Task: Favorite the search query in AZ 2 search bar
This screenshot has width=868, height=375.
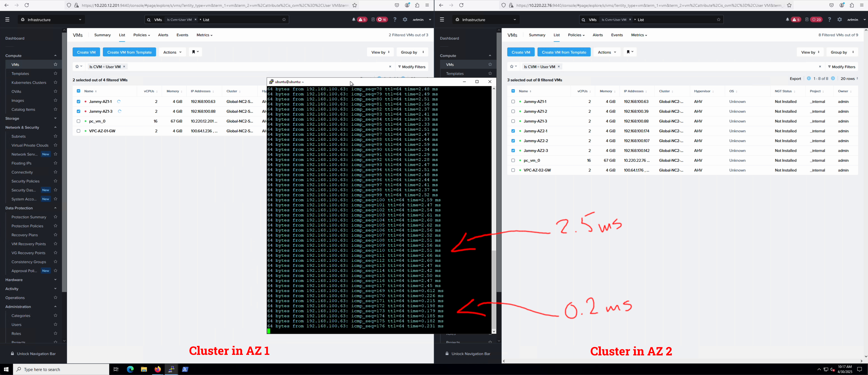Action: (719, 20)
